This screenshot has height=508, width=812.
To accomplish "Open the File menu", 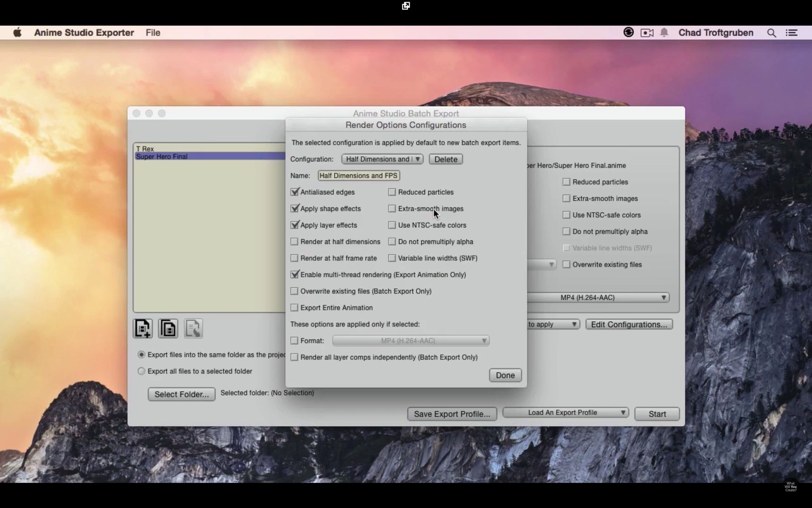I will [x=153, y=33].
